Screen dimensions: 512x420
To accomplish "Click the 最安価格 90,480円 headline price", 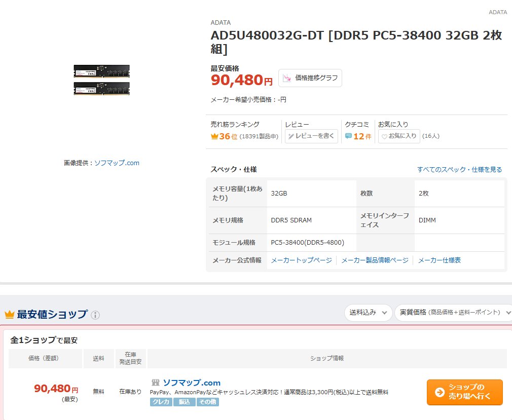I will point(242,80).
